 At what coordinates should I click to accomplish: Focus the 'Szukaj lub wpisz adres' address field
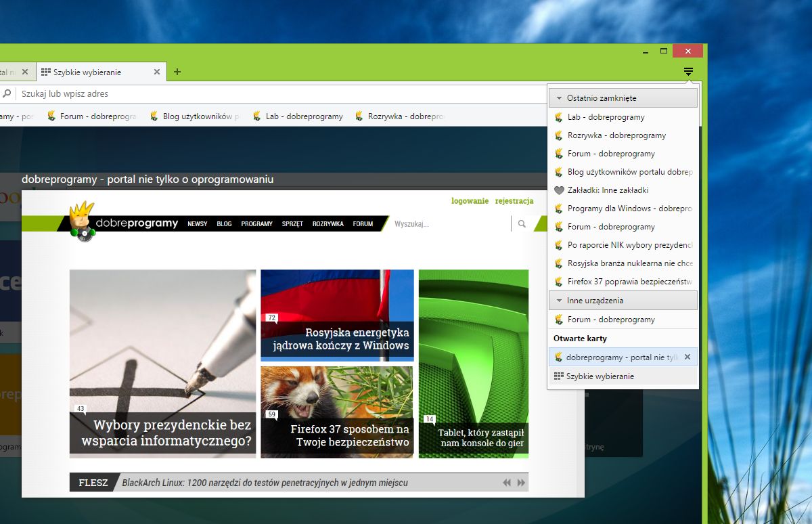coord(281,93)
